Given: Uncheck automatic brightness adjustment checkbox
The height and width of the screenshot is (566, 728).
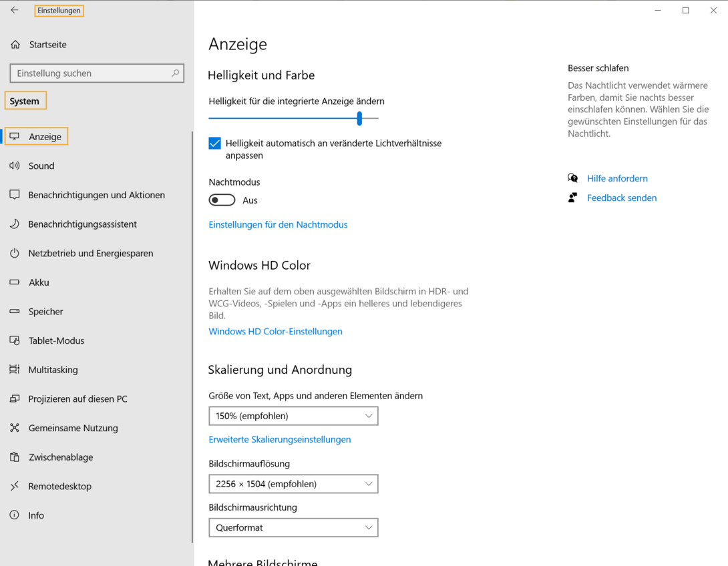Looking at the screenshot, I should (215, 143).
